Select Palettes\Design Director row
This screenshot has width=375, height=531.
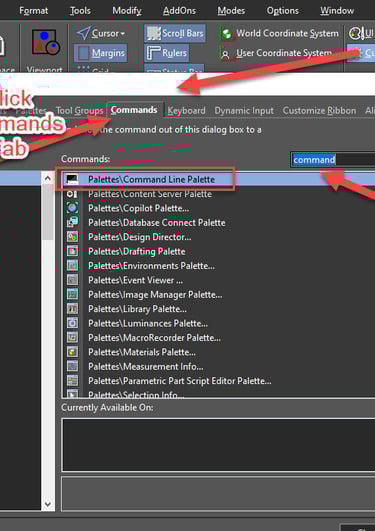(x=218, y=237)
